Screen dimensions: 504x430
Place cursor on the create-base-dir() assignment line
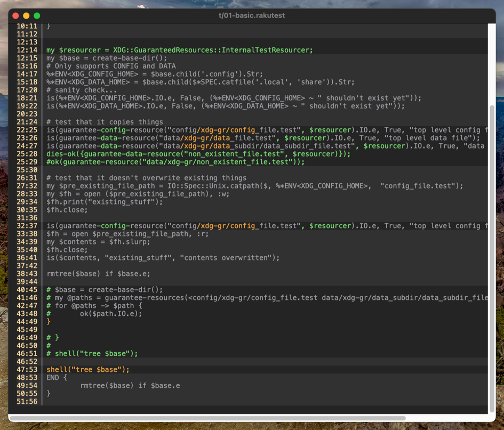(x=107, y=58)
